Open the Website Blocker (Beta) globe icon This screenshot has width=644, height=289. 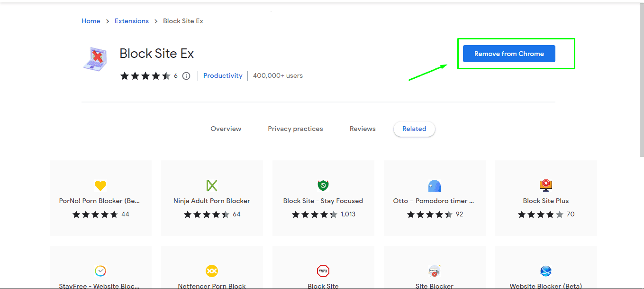[x=545, y=271]
